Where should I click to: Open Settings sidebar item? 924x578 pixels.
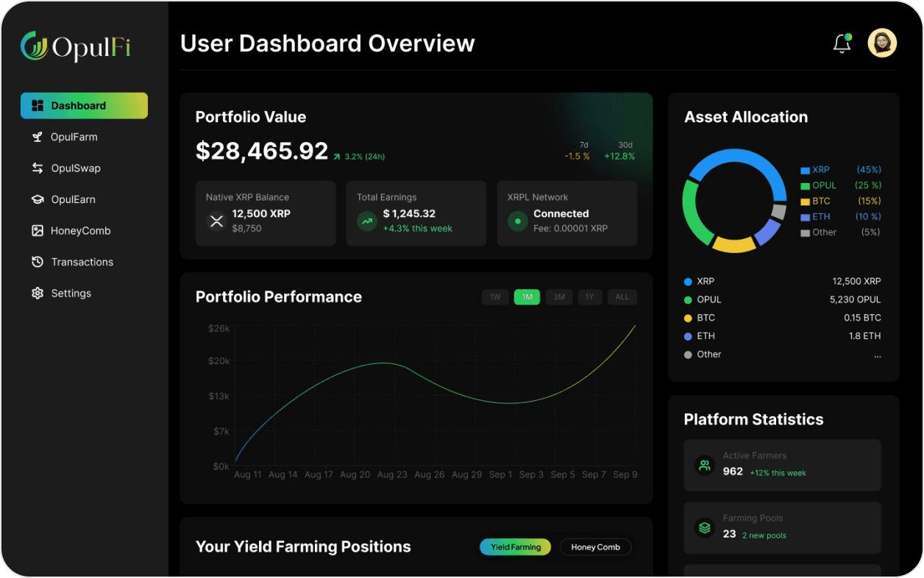pos(84,293)
